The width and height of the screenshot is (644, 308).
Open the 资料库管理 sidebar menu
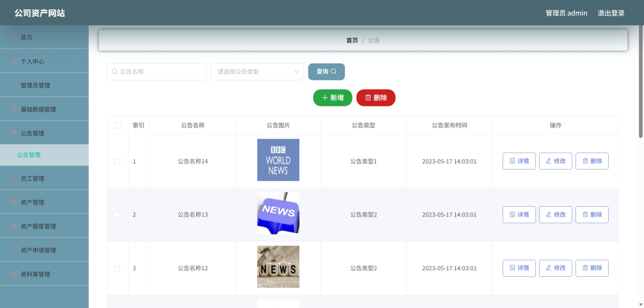tap(44, 274)
